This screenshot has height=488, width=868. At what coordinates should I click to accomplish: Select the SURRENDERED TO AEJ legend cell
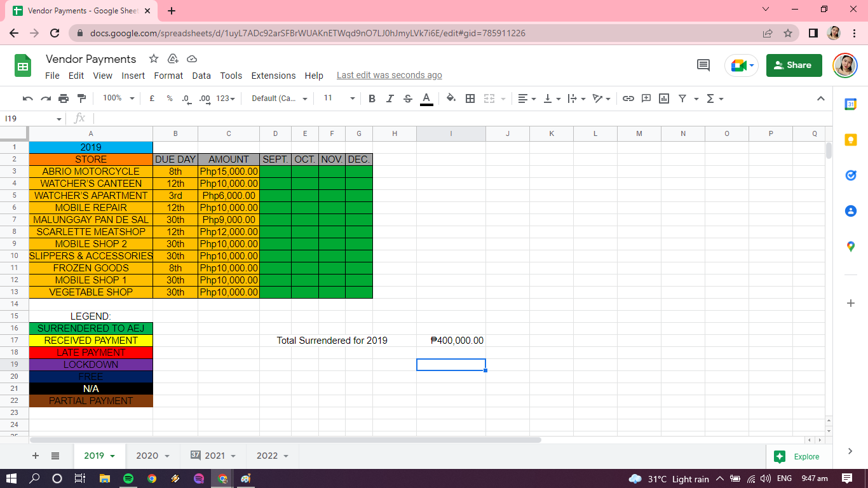[91, 329]
